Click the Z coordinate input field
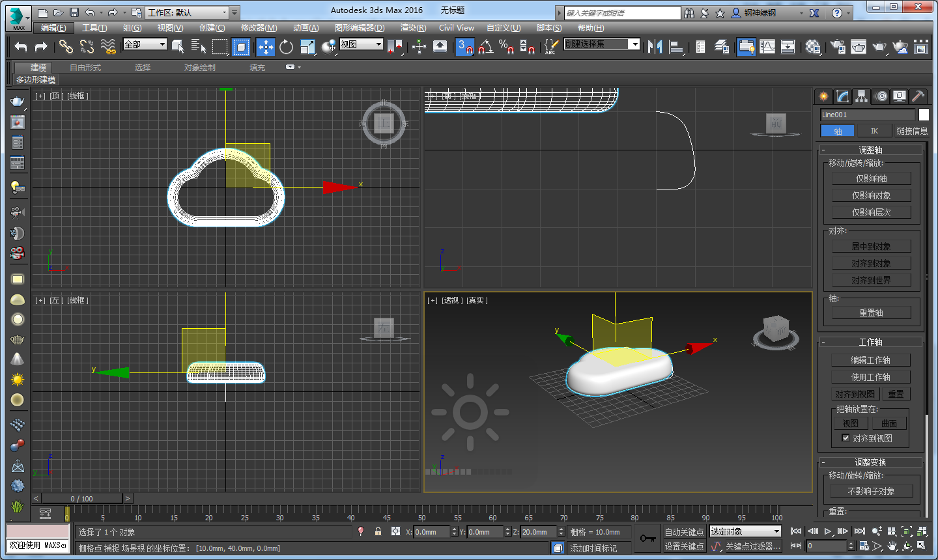 coord(539,532)
